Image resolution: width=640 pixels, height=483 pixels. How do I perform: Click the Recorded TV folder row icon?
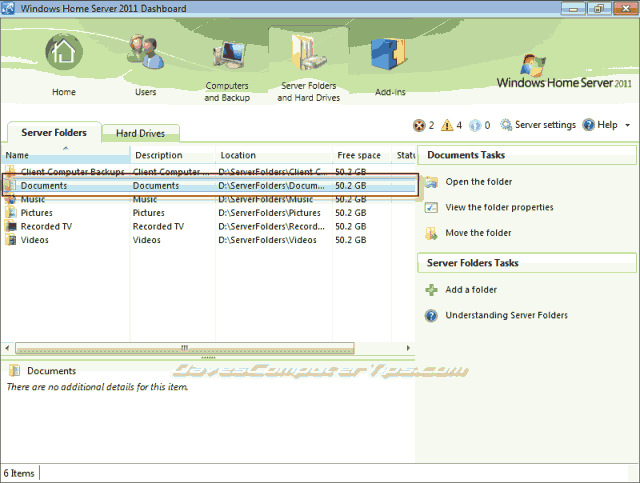[x=11, y=226]
